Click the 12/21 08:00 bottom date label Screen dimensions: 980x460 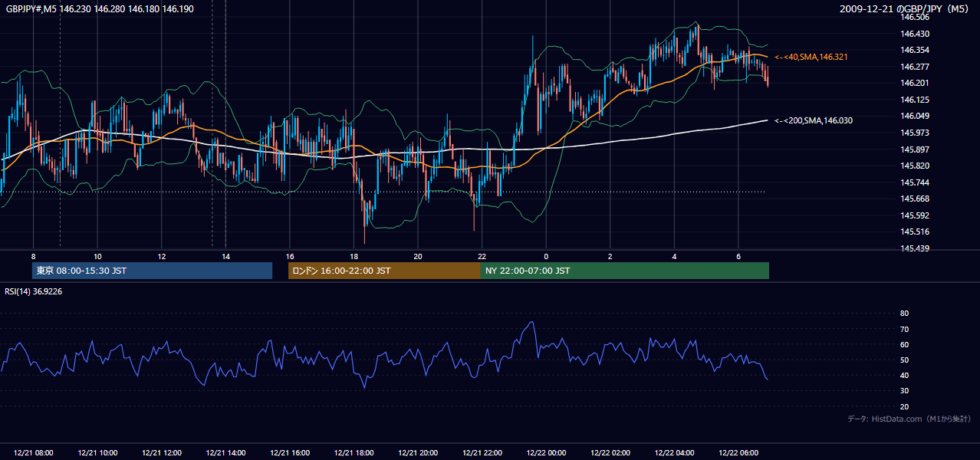(33, 453)
